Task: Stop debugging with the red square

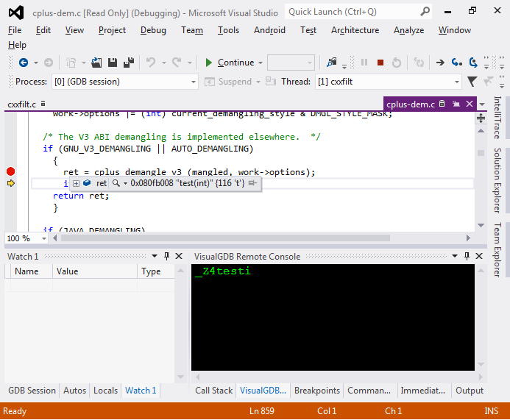Action: [380, 63]
